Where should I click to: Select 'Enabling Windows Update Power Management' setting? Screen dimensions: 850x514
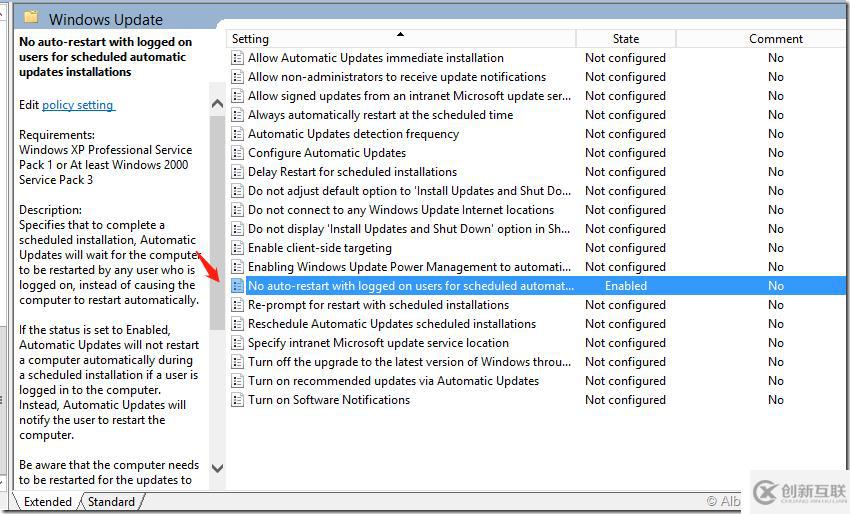409,267
